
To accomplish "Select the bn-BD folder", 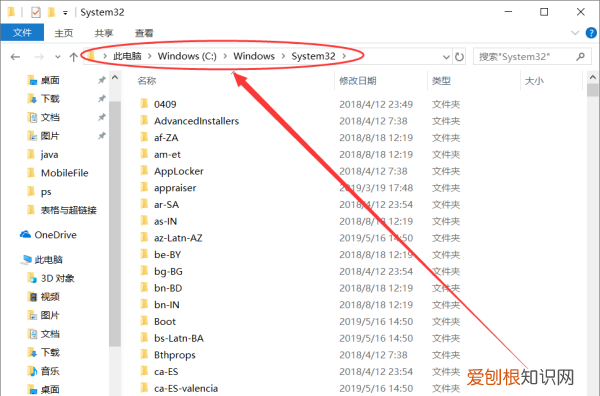I will [x=168, y=288].
